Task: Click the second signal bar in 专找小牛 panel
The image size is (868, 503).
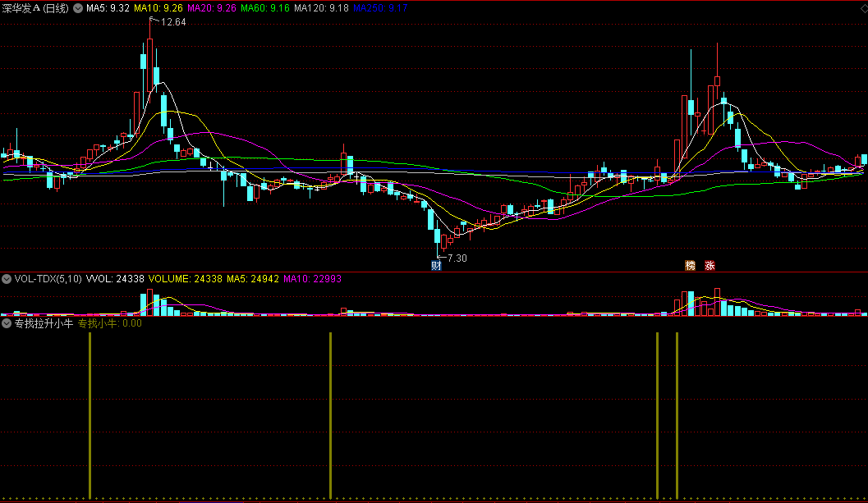Action: 330,415
